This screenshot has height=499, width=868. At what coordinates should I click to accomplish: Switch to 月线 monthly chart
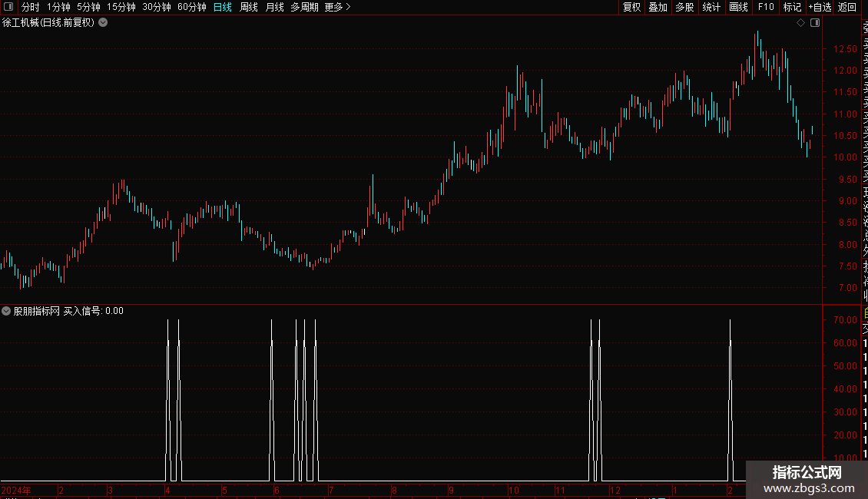click(274, 7)
